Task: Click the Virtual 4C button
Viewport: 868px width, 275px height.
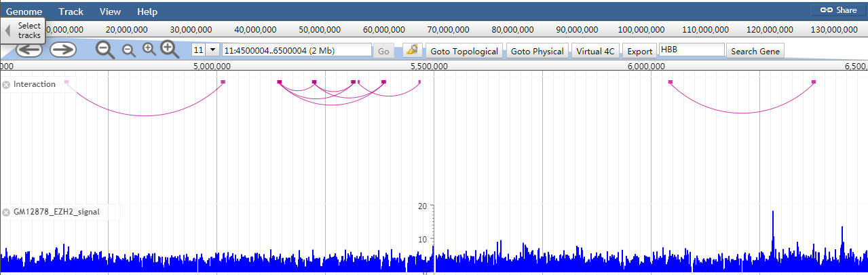Action: 595,51
